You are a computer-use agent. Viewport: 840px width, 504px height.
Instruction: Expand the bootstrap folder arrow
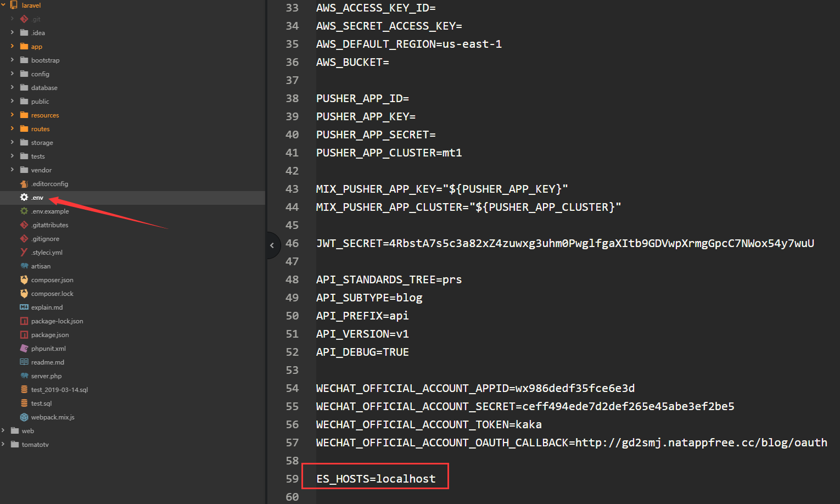click(13, 60)
